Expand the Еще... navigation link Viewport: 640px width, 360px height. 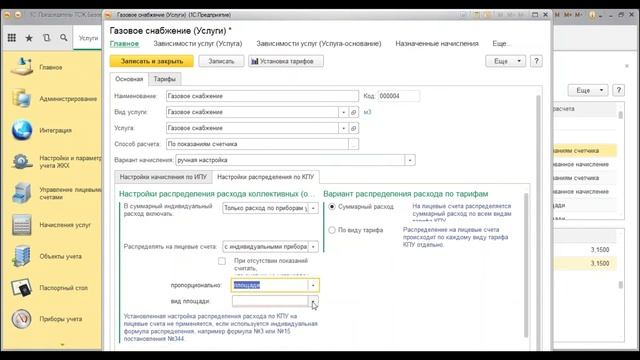tap(501, 43)
